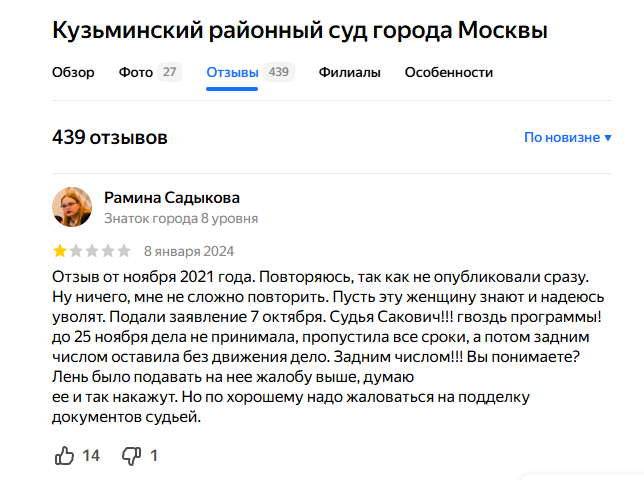644x480 pixels.
Task: Dislike the review with thumbs down
Action: click(x=130, y=455)
